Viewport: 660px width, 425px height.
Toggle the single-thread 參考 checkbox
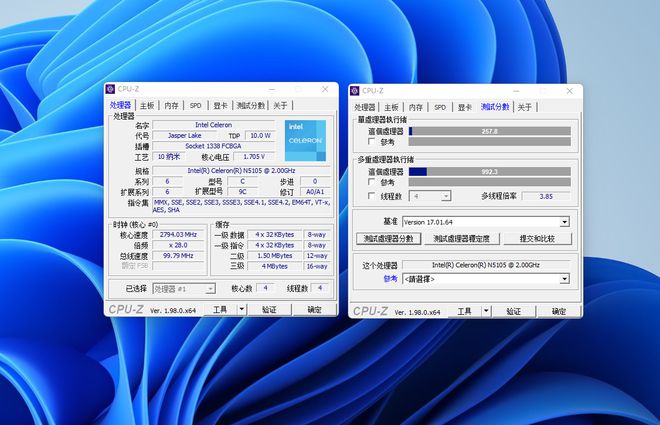pyautogui.click(x=372, y=141)
